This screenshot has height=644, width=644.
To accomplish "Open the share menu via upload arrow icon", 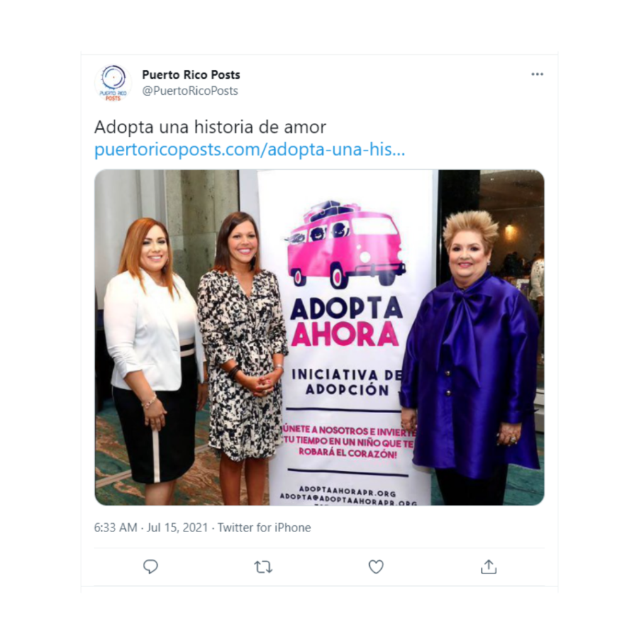I will (x=488, y=567).
